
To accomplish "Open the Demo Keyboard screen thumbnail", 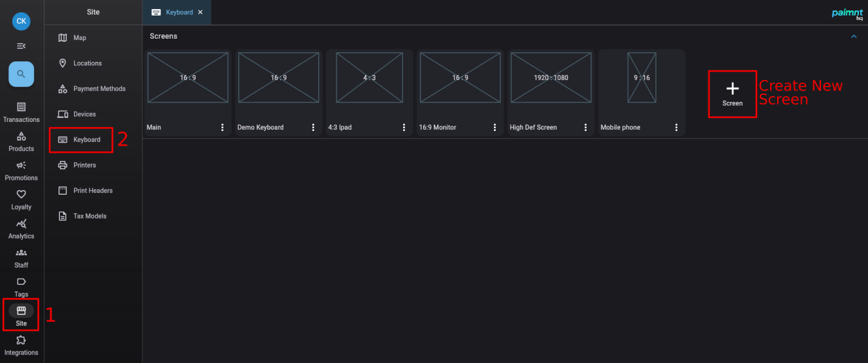I will [x=278, y=77].
